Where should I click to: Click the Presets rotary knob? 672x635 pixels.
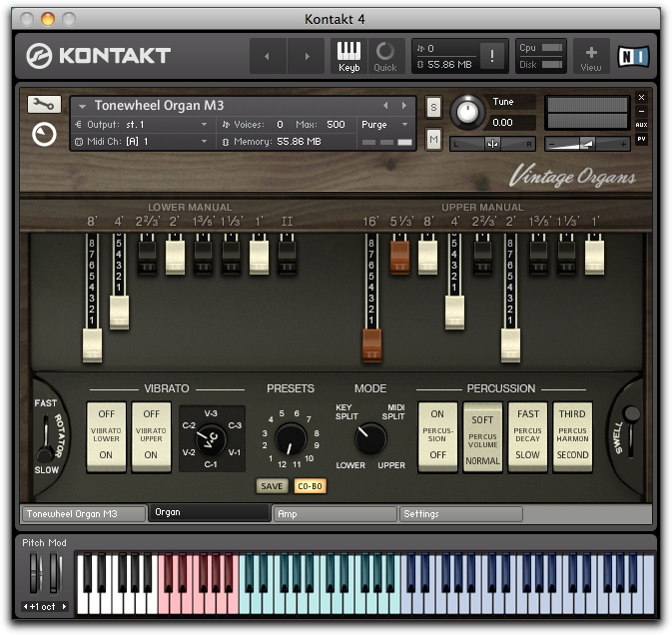291,439
